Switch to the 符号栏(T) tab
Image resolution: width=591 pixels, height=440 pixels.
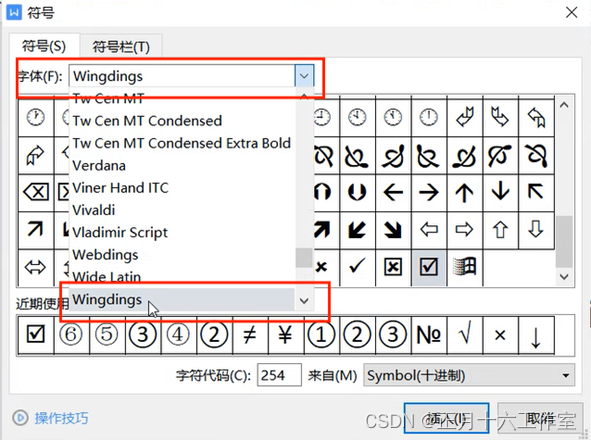[121, 47]
